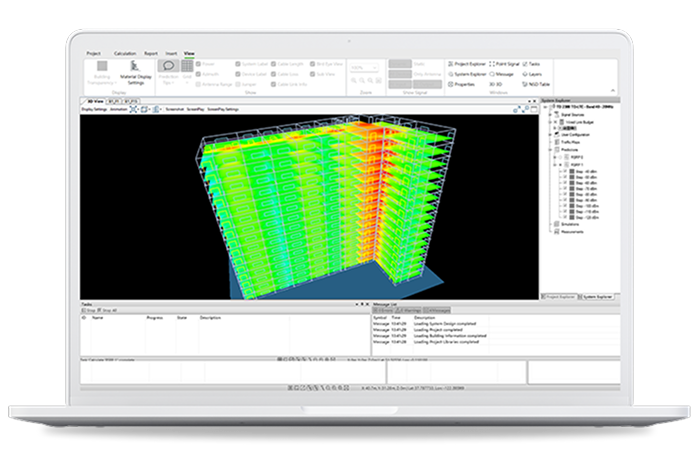Click the Screenshot button in 3D toolbar
The height and width of the screenshot is (456, 699).
(x=175, y=109)
